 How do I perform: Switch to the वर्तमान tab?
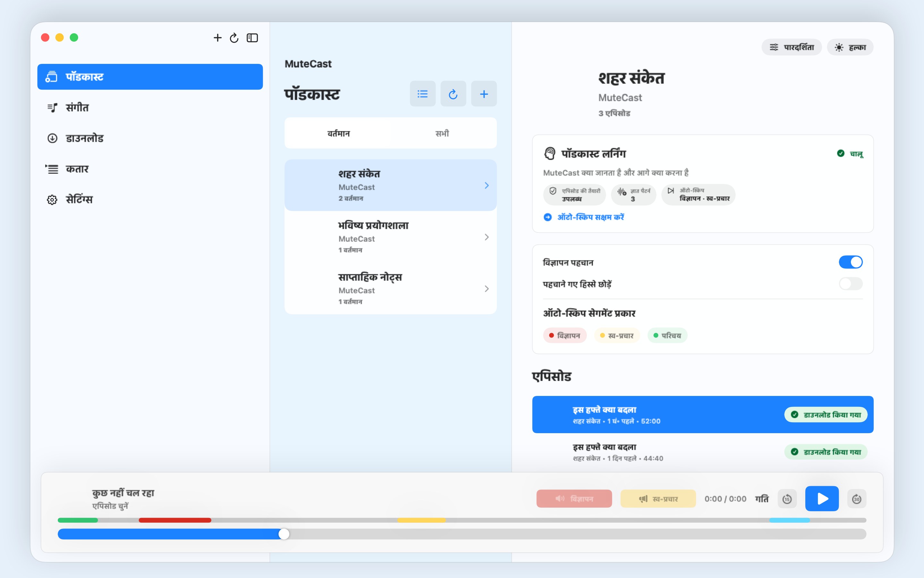coord(338,133)
